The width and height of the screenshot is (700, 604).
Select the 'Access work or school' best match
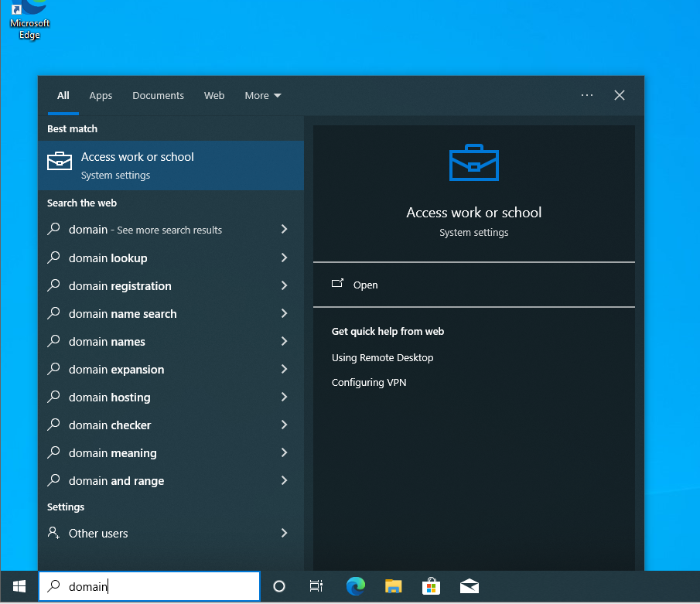point(171,166)
